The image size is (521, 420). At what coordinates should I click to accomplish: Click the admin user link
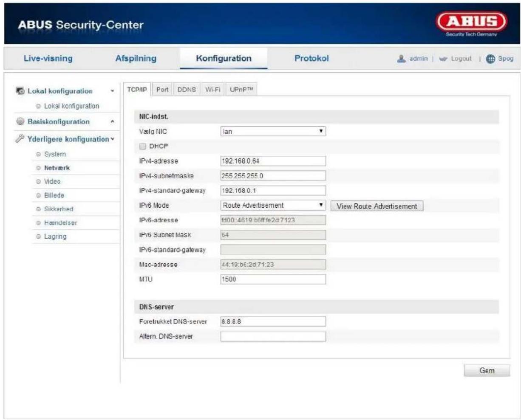[419, 59]
